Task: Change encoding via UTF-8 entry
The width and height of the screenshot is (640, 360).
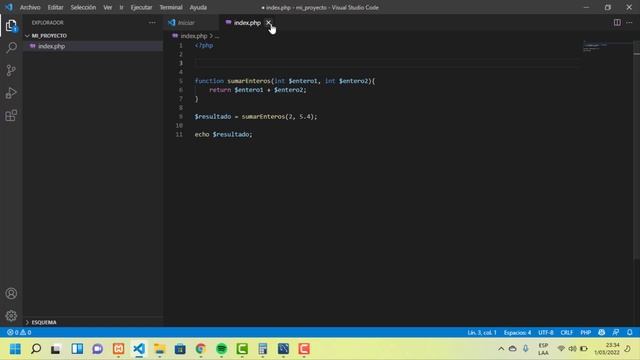Action: point(546,332)
